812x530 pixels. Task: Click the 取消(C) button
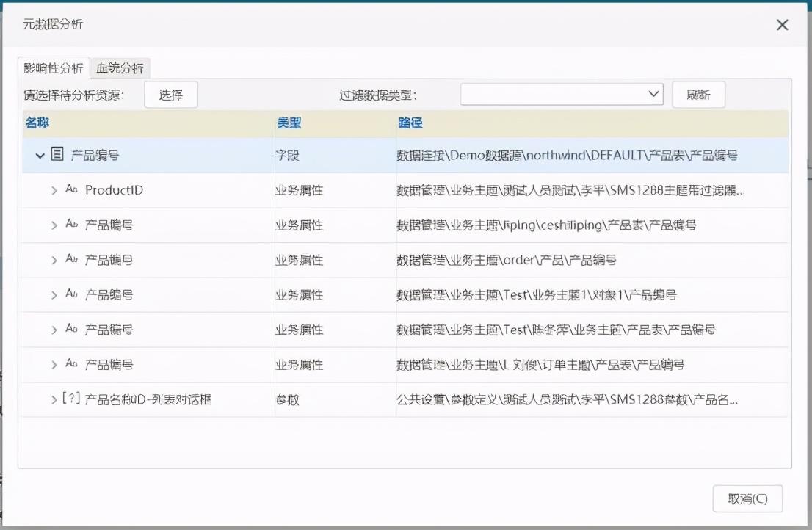(748, 498)
